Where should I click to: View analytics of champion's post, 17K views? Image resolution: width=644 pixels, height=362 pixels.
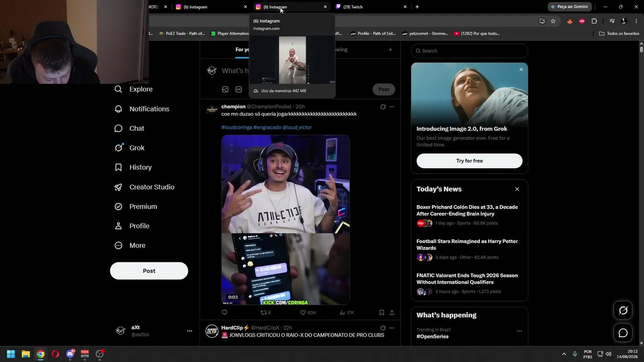coord(347,312)
